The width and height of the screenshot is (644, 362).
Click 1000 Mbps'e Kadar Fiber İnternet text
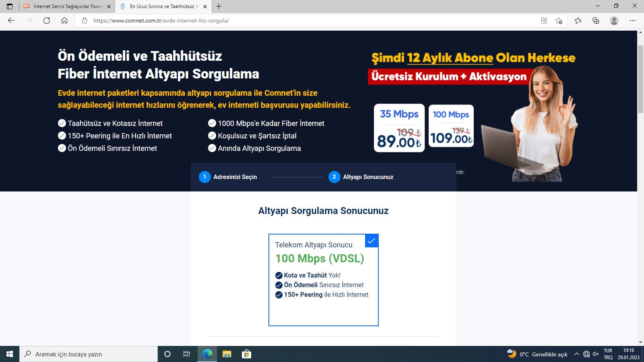pyautogui.click(x=271, y=123)
